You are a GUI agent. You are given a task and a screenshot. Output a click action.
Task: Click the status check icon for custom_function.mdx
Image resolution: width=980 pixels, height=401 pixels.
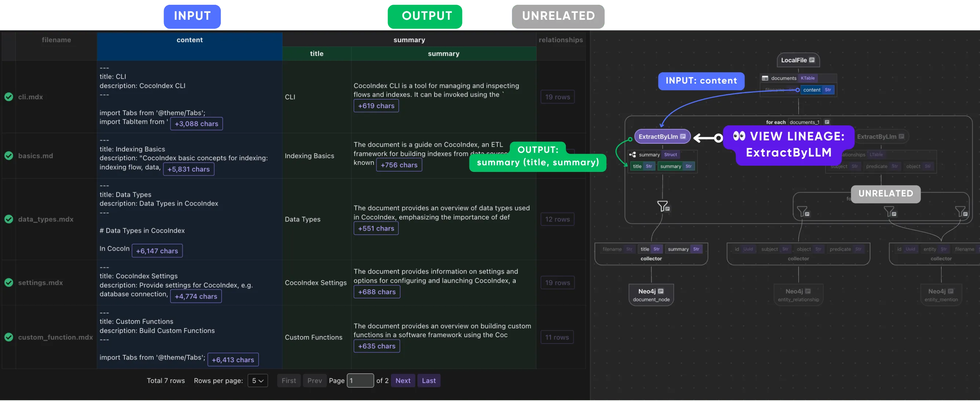click(9, 338)
